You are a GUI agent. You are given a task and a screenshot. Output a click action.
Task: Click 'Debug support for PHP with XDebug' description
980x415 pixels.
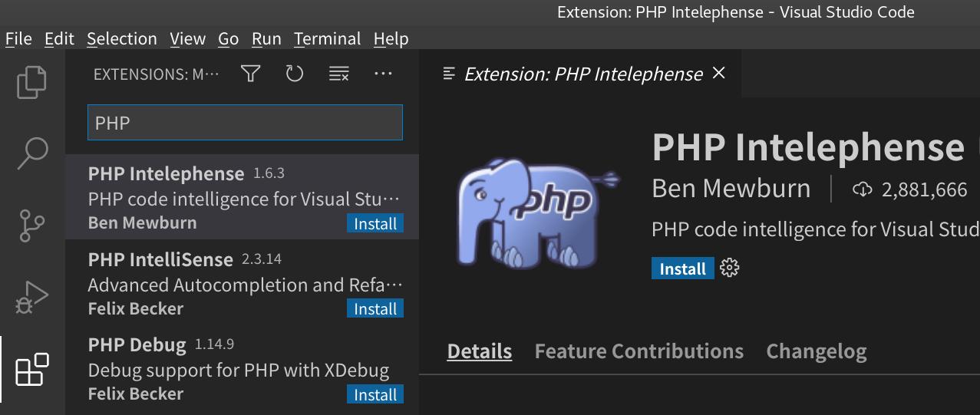click(239, 371)
